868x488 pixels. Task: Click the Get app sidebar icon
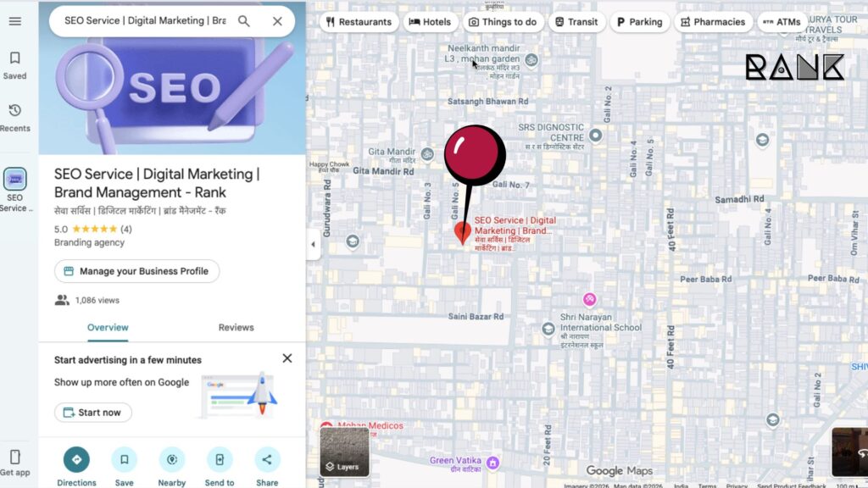(15, 463)
